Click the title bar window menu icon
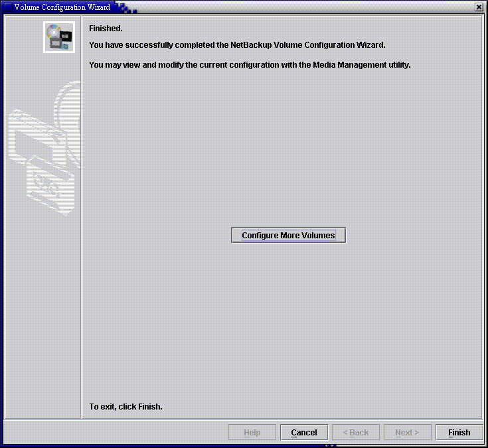The height and width of the screenshot is (448, 488). 8,7
